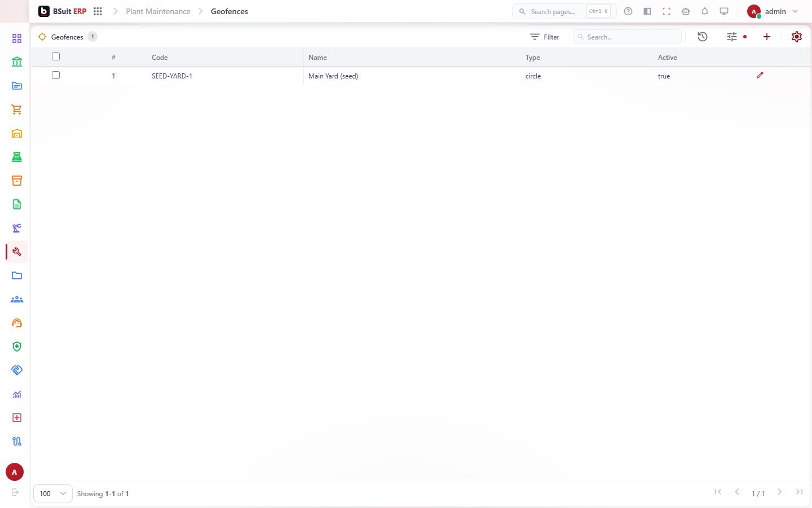Open the route/workflow icon in sidebar

17,441
